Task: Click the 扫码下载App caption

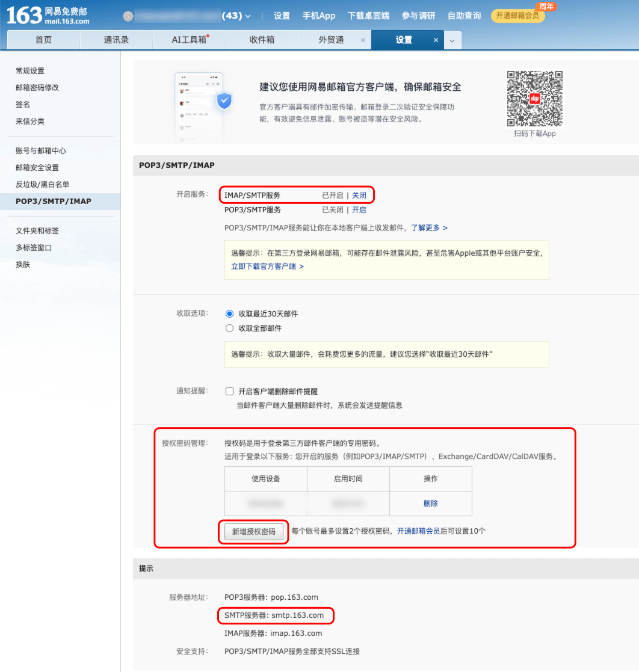Action: click(534, 134)
